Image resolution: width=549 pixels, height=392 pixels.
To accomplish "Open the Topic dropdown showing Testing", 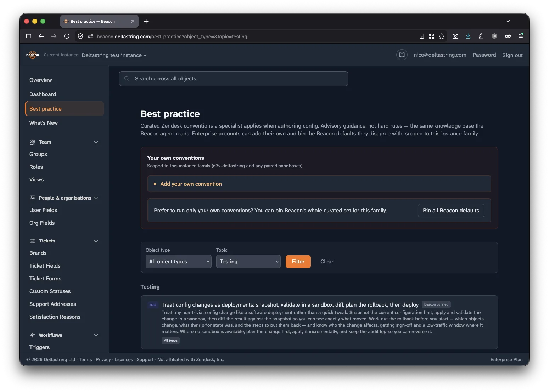I will pos(248,262).
